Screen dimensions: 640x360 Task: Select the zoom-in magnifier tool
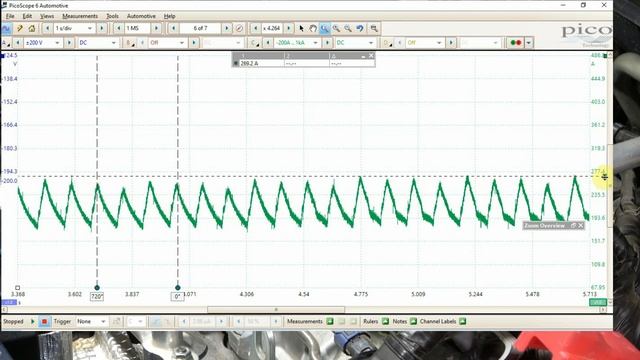(336, 29)
